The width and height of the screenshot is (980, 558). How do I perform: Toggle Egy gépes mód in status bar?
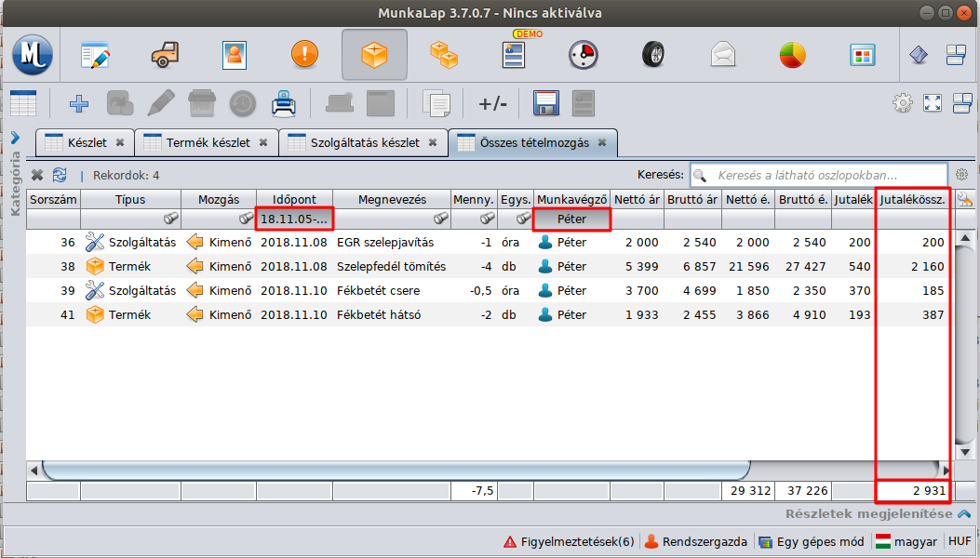811,541
